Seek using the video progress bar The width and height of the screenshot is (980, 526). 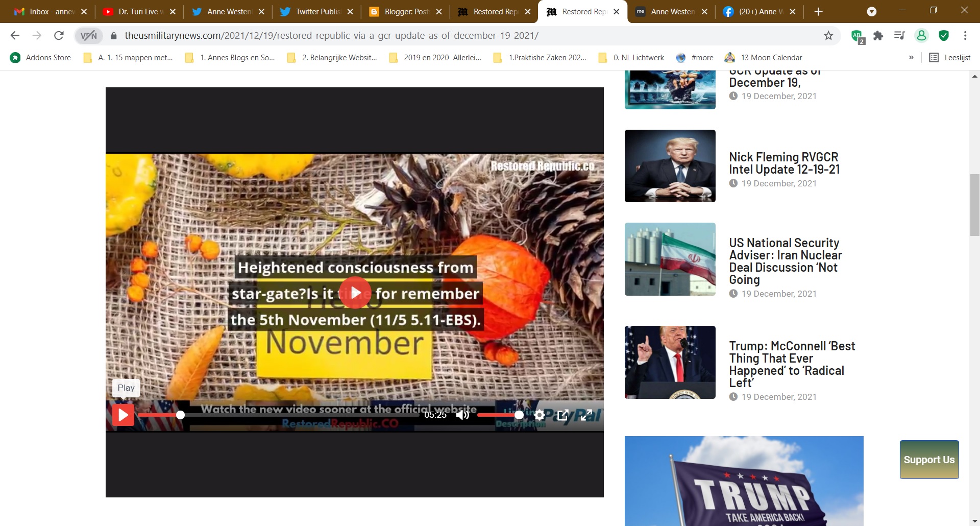278,415
